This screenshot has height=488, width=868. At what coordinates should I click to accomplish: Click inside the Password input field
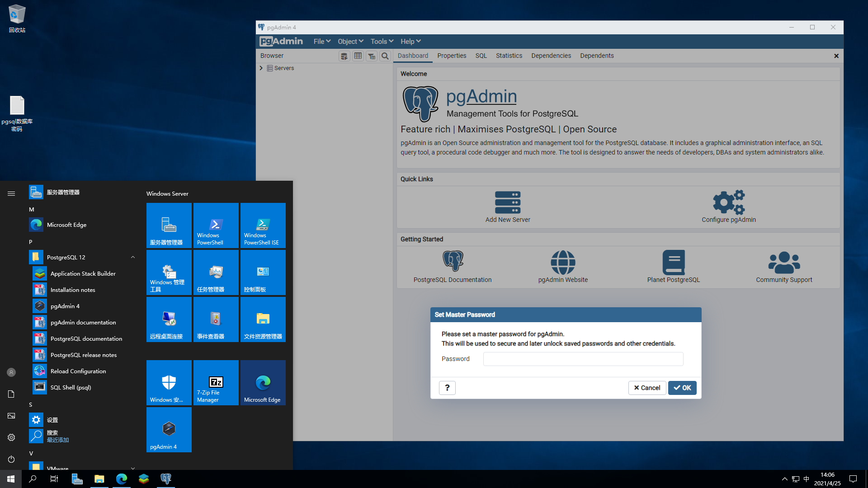click(x=582, y=359)
